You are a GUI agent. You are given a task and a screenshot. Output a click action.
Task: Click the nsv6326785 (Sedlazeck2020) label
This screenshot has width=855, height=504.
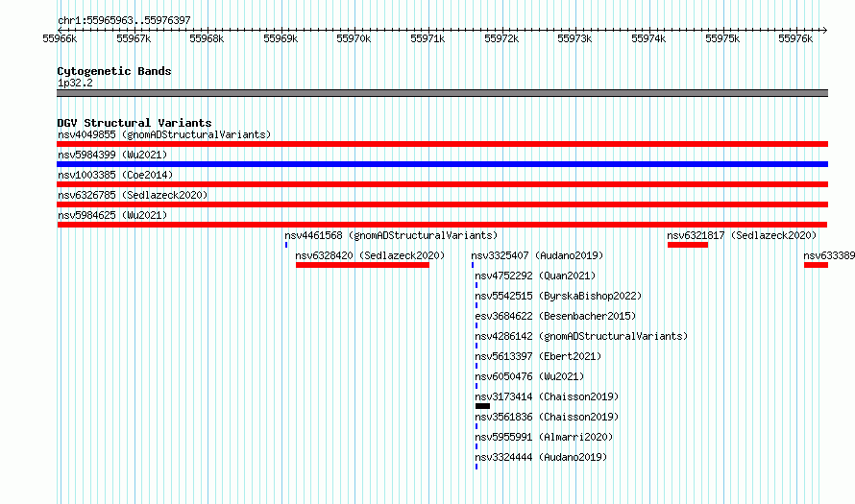133,195
